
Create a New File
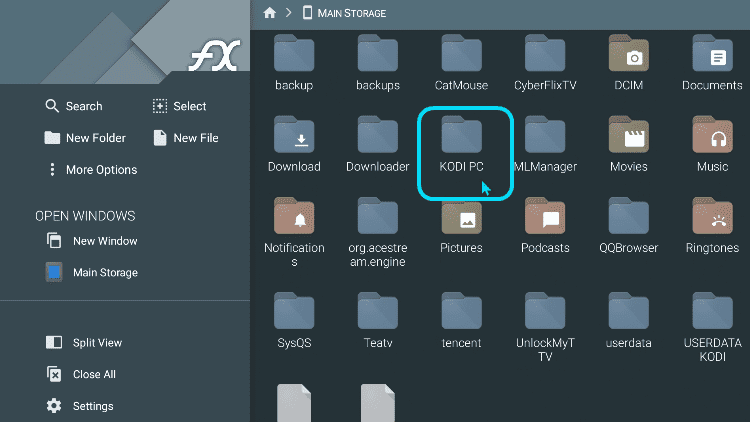(186, 138)
